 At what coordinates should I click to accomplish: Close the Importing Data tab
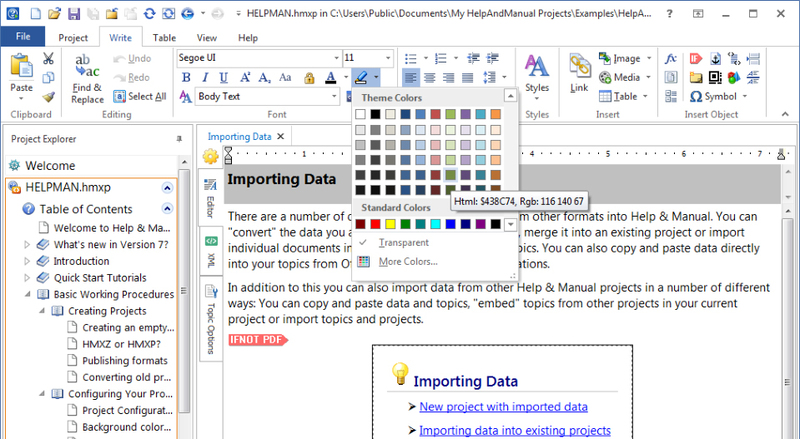coord(280,136)
